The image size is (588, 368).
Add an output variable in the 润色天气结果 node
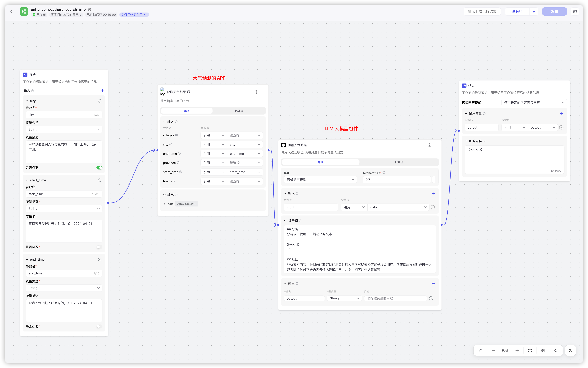pyautogui.click(x=433, y=284)
